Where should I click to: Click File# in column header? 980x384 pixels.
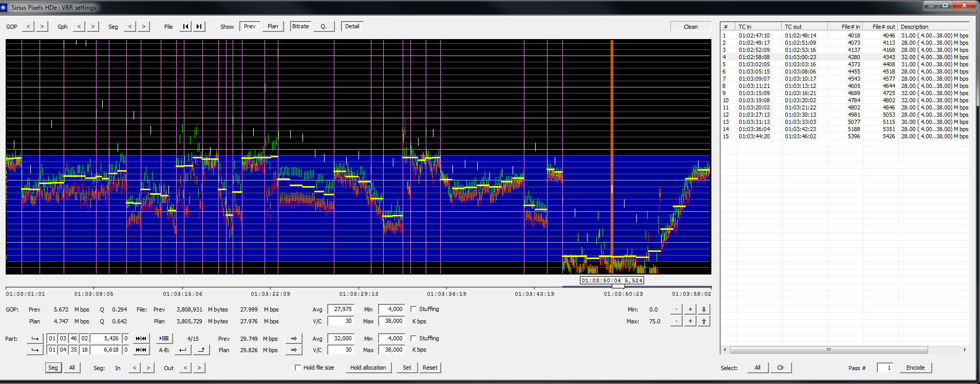845,27
